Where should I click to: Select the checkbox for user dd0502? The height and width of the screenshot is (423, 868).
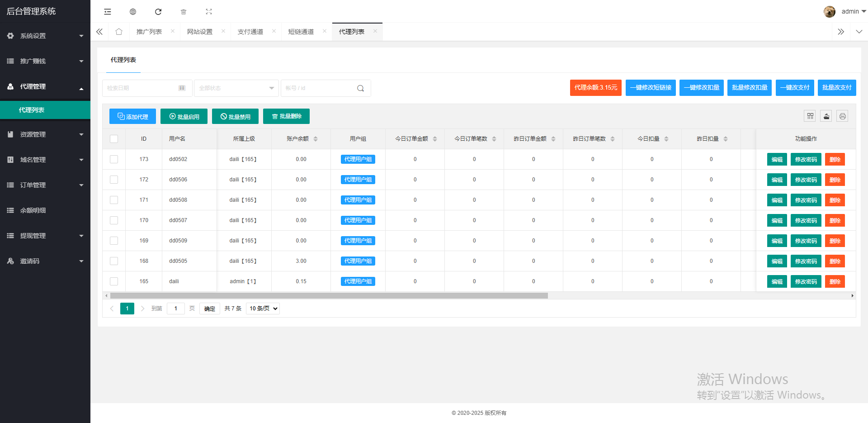pos(114,159)
